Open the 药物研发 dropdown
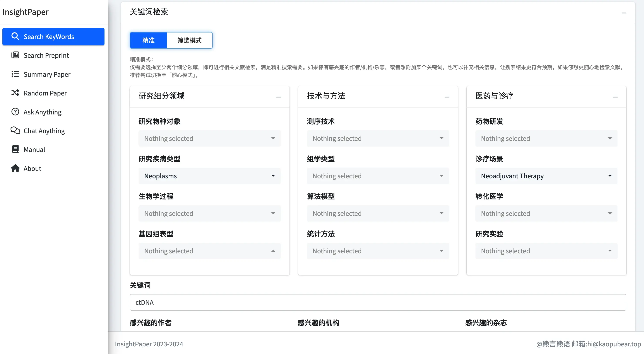The height and width of the screenshot is (354, 644). coord(546,138)
